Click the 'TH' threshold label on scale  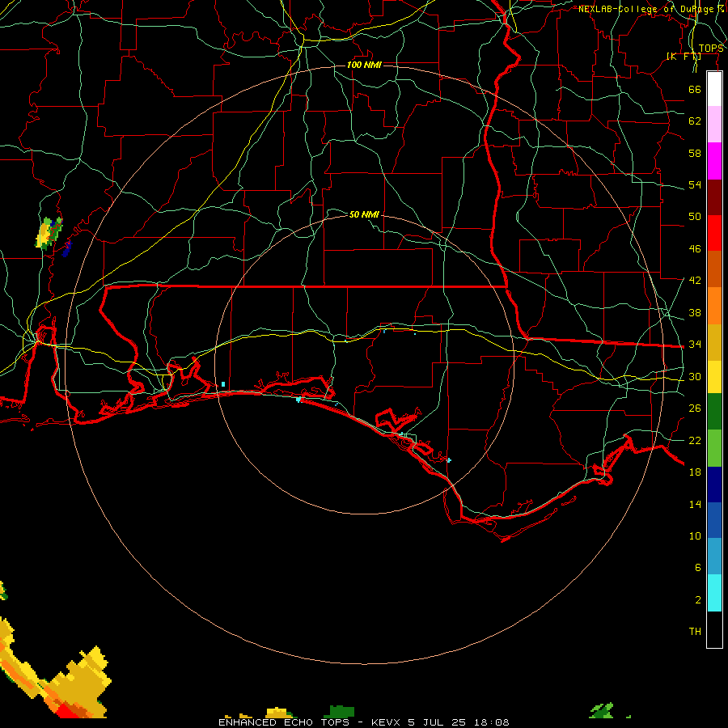click(695, 632)
